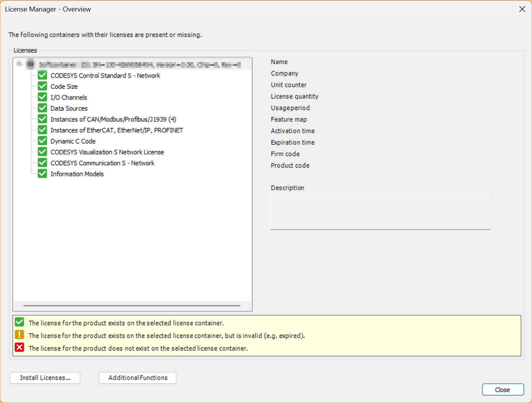Click green check icon beside Data Sources

click(43, 108)
